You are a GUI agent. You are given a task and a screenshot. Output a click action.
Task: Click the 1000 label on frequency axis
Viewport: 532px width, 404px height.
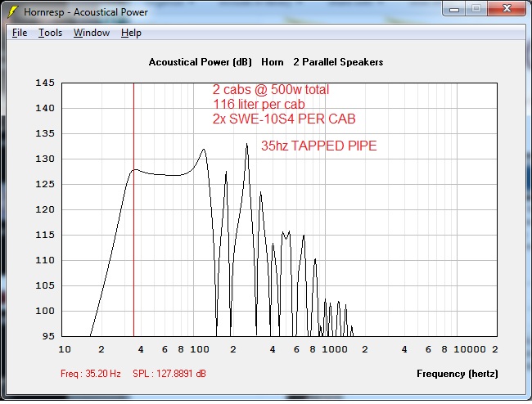click(x=335, y=349)
